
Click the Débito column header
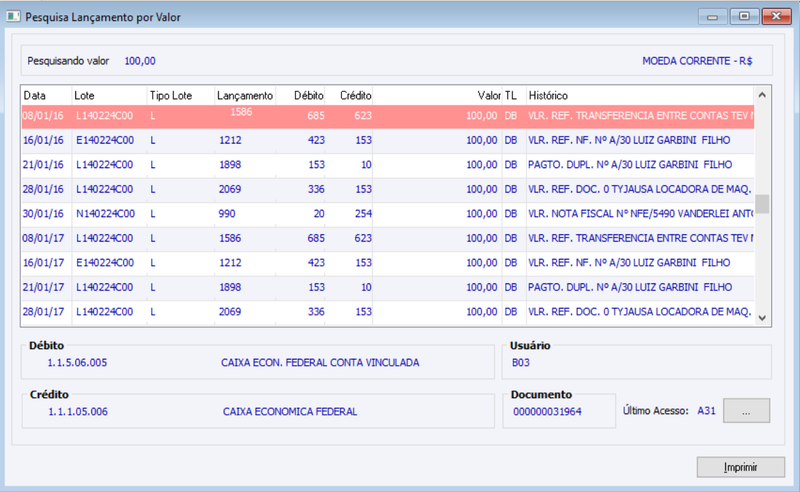[301, 95]
